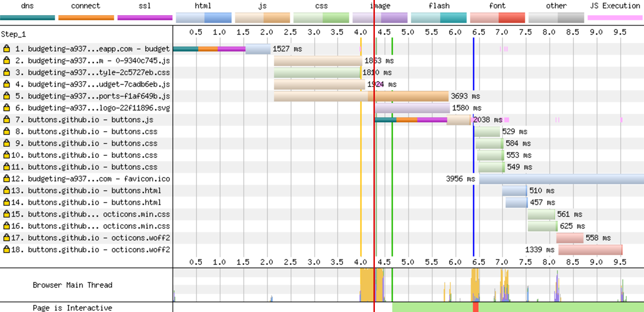Click request label '1. budgeting-a937...eapp.com - budget'
644x312 pixels.
click(92, 49)
